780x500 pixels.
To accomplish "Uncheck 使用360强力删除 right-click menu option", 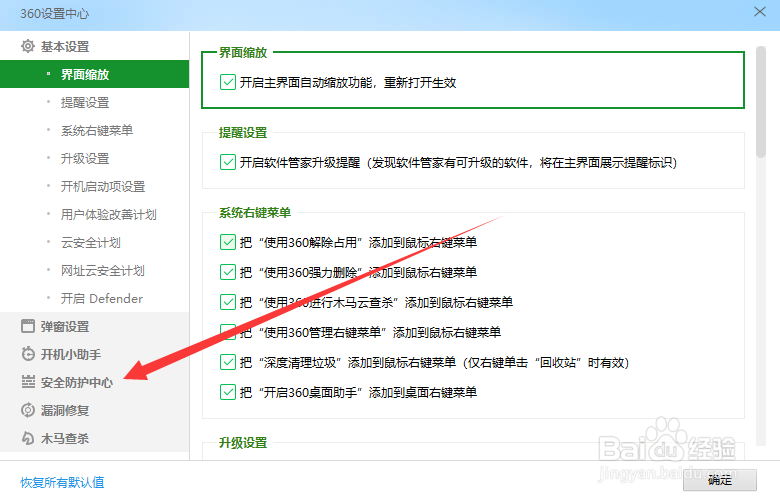I will [x=228, y=272].
